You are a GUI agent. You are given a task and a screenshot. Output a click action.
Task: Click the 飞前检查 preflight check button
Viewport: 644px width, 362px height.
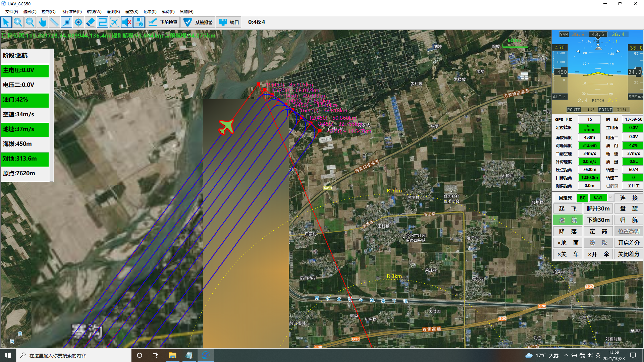point(163,22)
